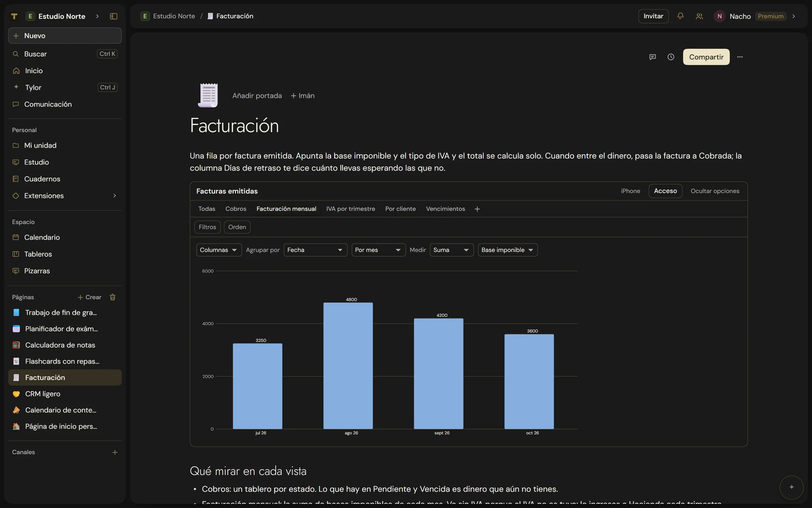Open the Filtros button
Viewport: 812px width, 508px height.
coord(207,227)
